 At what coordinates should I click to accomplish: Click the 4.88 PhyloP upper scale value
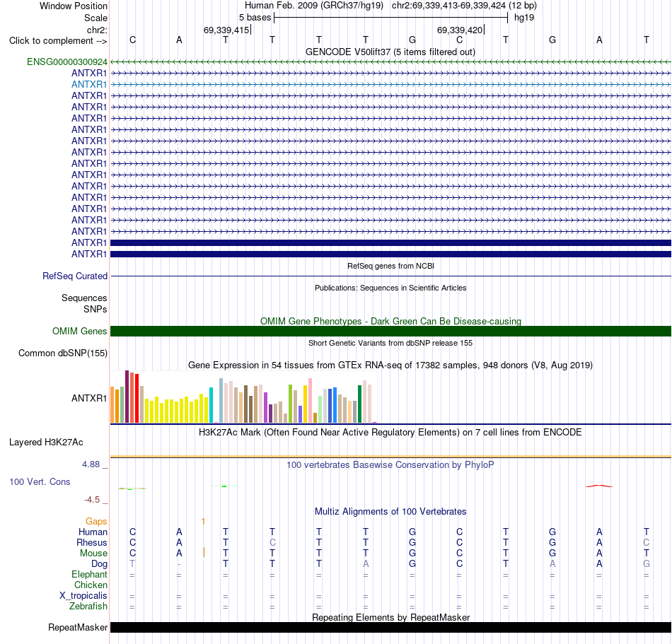tap(91, 464)
